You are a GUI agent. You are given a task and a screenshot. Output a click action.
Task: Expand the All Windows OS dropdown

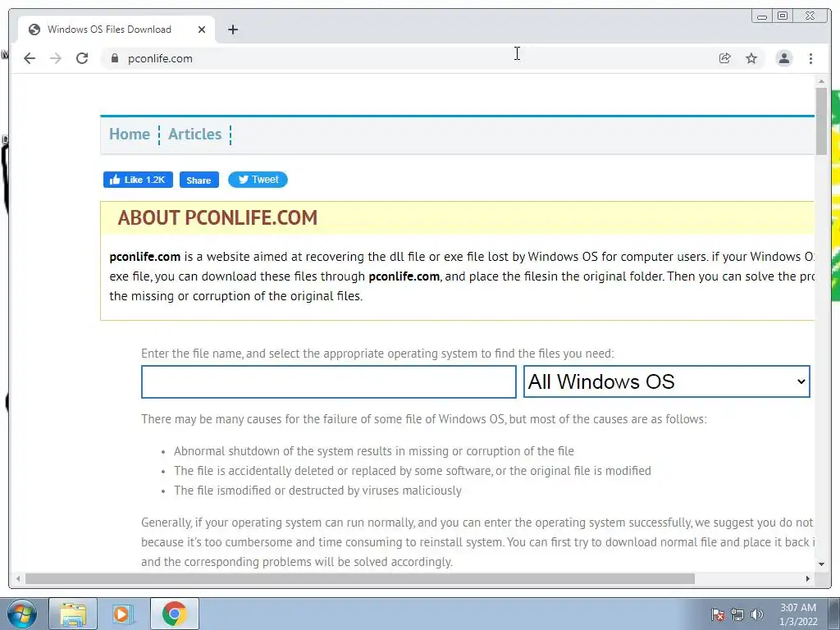tap(666, 381)
